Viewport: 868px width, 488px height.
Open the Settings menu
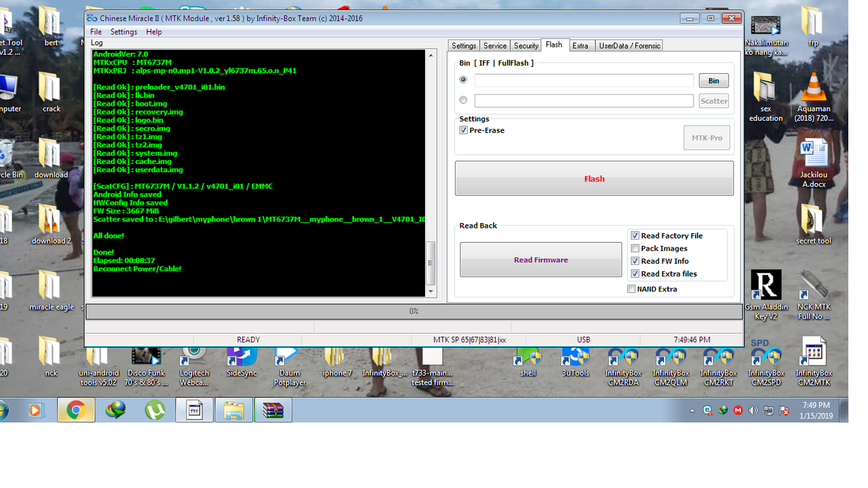[123, 32]
